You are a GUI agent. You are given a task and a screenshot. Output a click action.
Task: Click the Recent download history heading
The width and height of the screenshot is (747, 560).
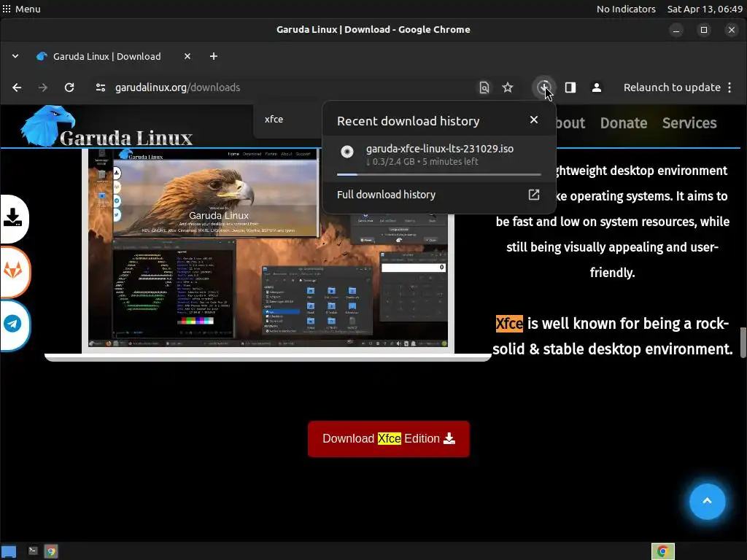[x=409, y=121]
